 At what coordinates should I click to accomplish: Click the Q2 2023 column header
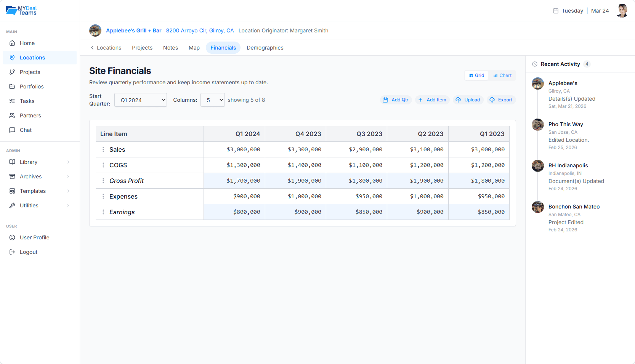click(x=418, y=134)
